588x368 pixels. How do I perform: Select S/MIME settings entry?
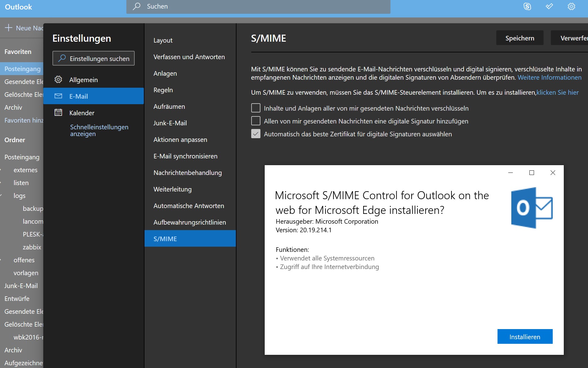point(190,238)
